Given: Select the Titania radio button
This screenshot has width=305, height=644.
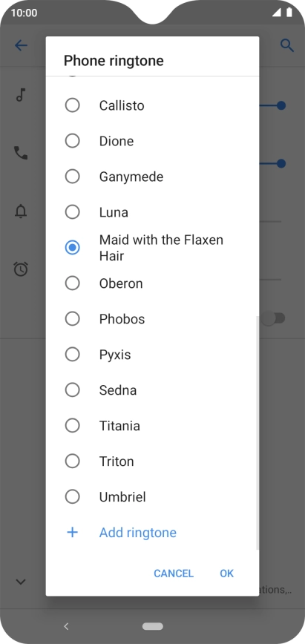Looking at the screenshot, I should point(72,426).
